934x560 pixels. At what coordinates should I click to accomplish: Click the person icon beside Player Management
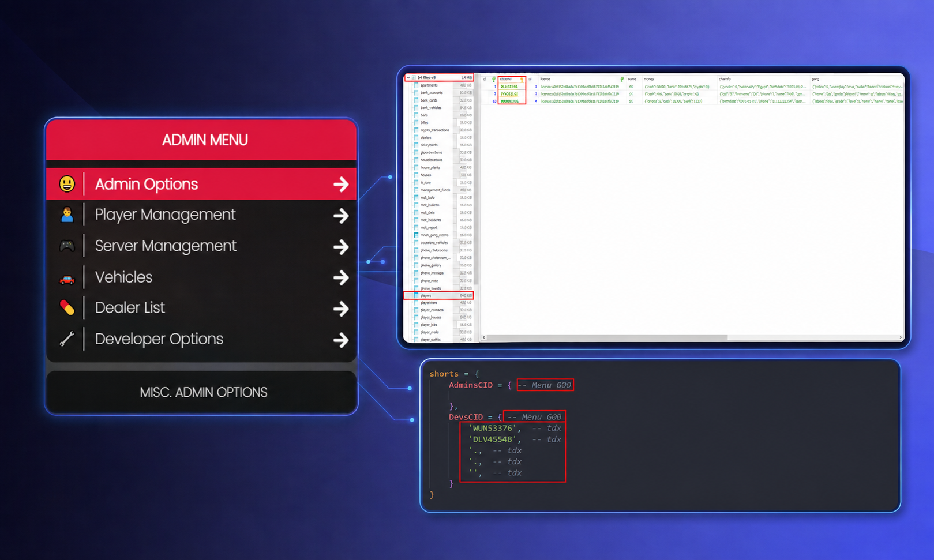(x=67, y=215)
